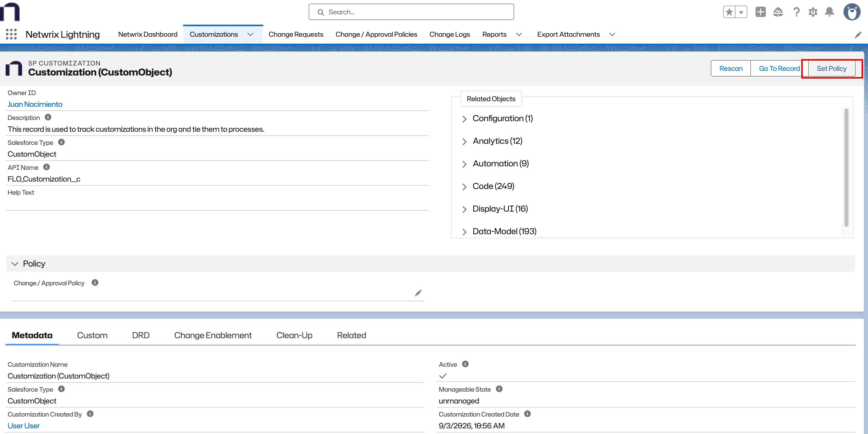868x434 pixels.
Task: Expand the Display-UI (16) related objects
Action: click(464, 209)
